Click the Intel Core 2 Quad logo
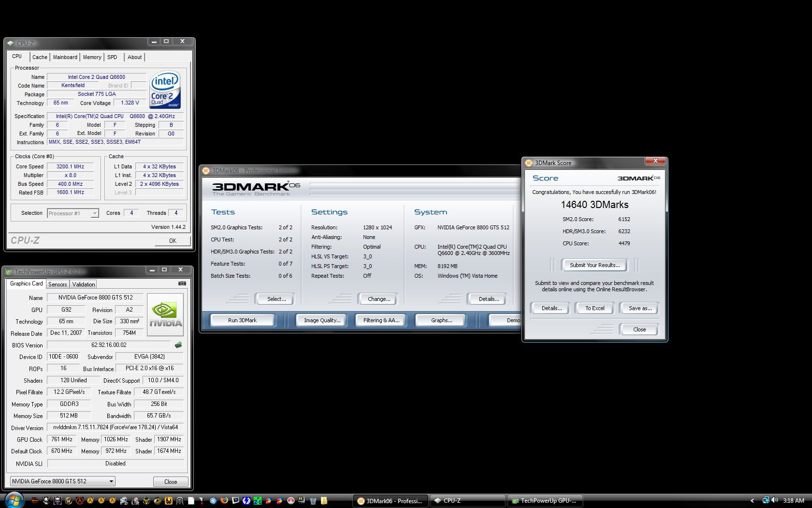Screen dimensions: 812x508 click(x=165, y=90)
